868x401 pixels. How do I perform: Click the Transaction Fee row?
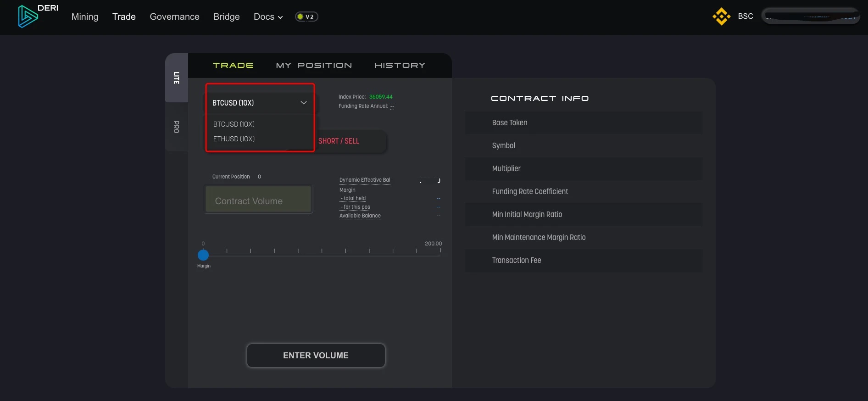tap(584, 261)
